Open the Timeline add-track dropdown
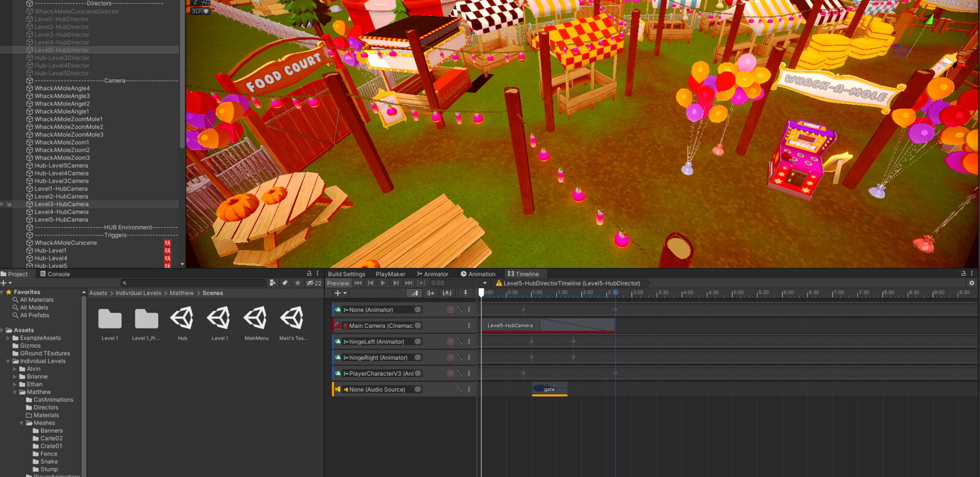Image resolution: width=980 pixels, height=477 pixels. (341, 293)
